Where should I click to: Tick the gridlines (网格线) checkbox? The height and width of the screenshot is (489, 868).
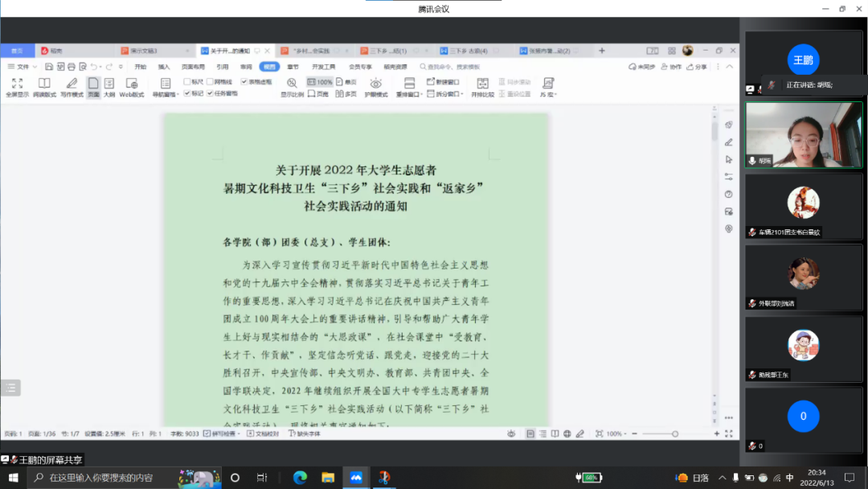211,82
